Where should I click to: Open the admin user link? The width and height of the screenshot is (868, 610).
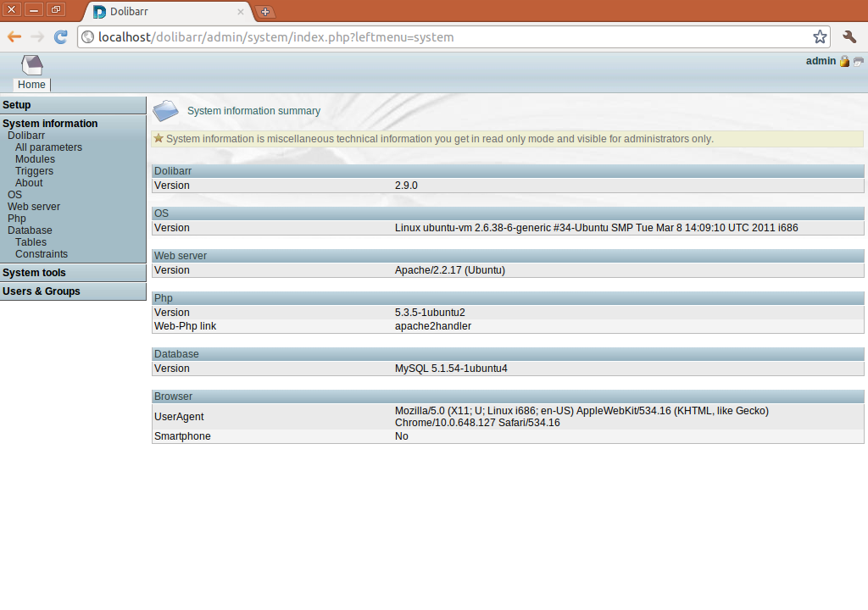(821, 61)
